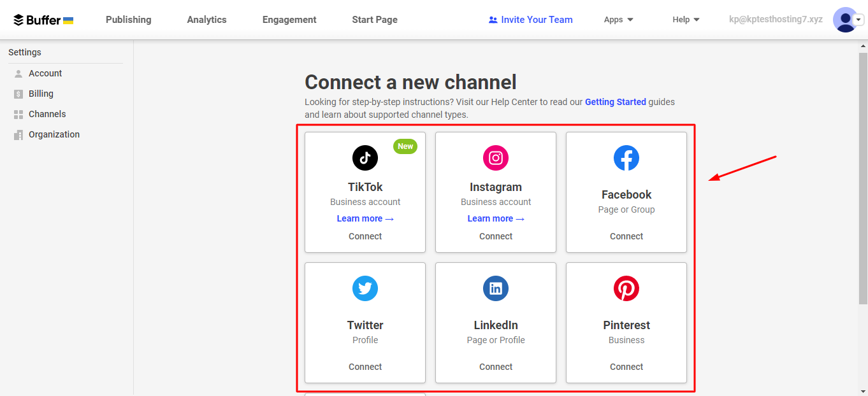Open the account email dropdown
This screenshot has height=396, width=868.
coord(776,20)
